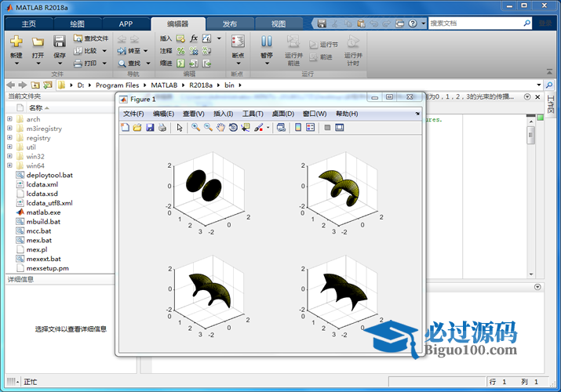This screenshot has height=392, width=561.
Task: Open Figure 1 插入(I) menu
Action: pyautogui.click(x=224, y=114)
